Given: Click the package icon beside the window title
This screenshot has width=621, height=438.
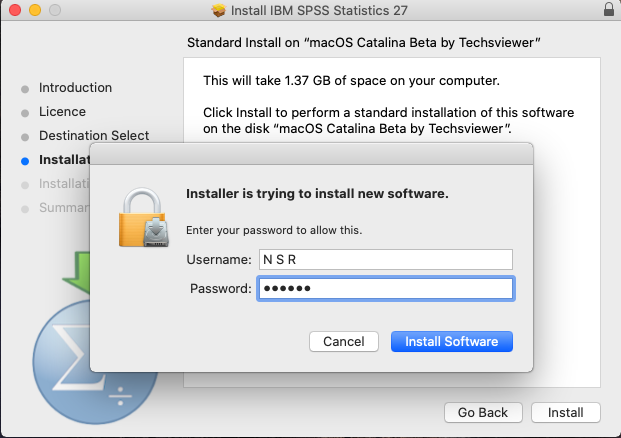Looking at the screenshot, I should (219, 10).
